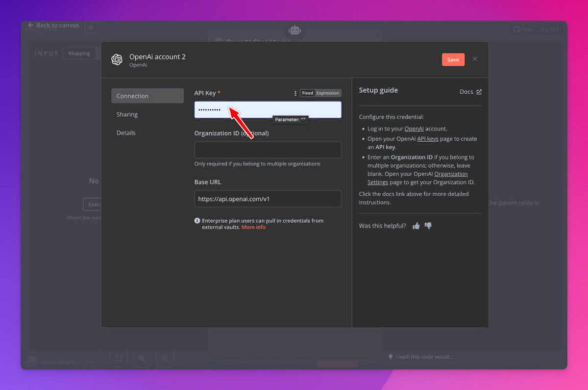Click the 63,704 star count

[549, 29]
